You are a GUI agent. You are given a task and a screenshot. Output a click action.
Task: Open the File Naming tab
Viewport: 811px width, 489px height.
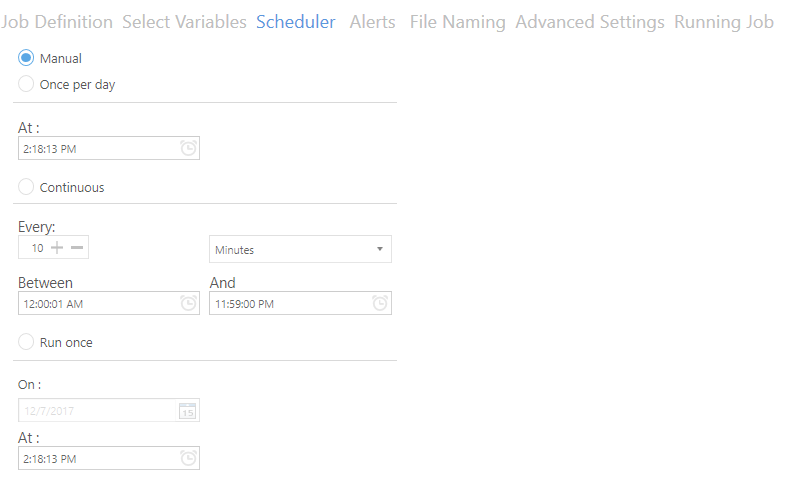(x=457, y=22)
